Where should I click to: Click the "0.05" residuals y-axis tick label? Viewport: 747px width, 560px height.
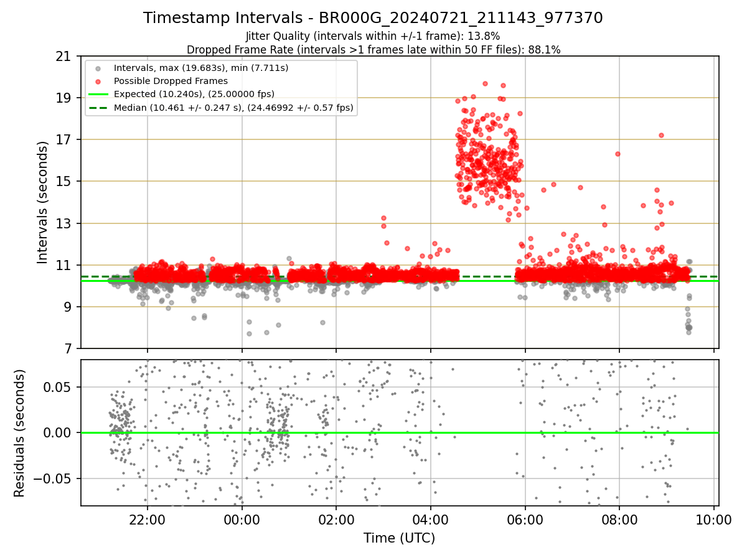coord(57,387)
